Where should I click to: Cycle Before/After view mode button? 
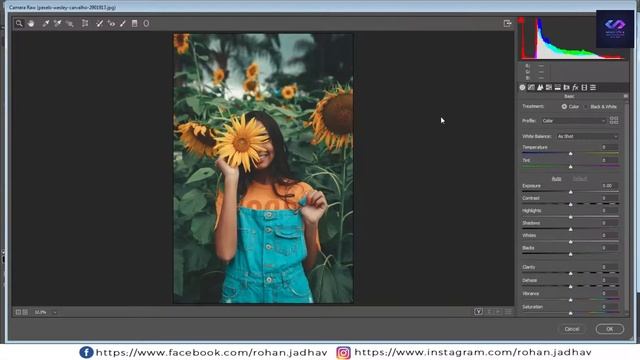tap(479, 312)
